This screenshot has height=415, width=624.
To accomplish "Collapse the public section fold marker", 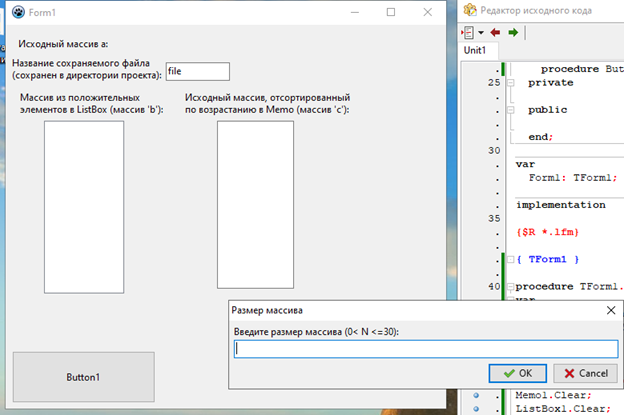I will (x=510, y=110).
